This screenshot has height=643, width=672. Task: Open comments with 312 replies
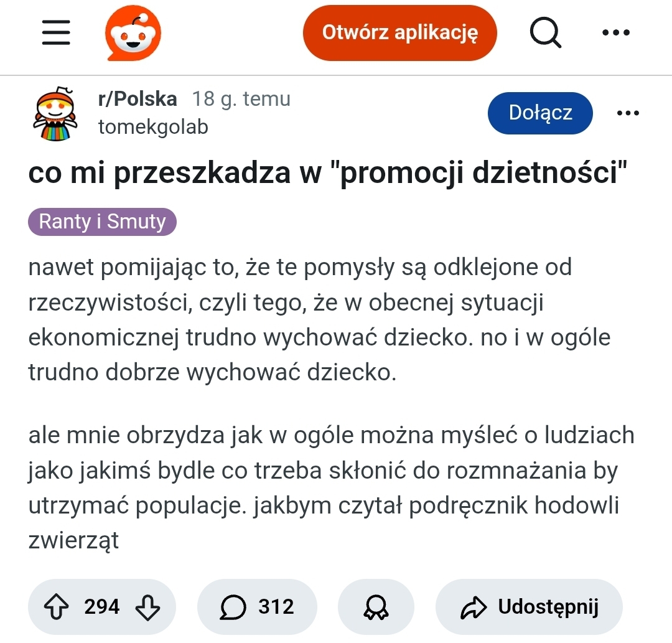(x=257, y=606)
